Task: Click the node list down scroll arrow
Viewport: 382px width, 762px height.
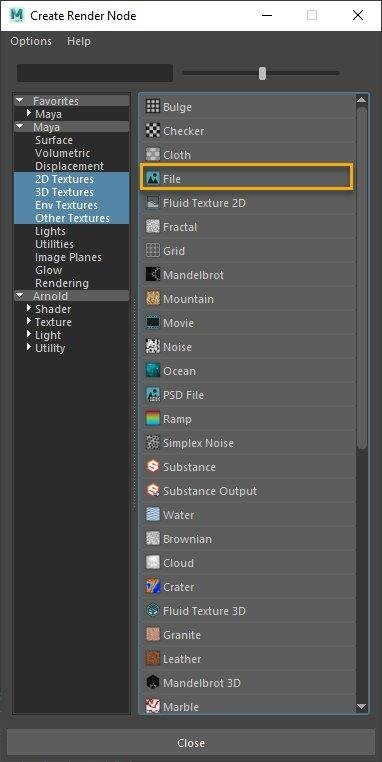Action: pyautogui.click(x=361, y=706)
